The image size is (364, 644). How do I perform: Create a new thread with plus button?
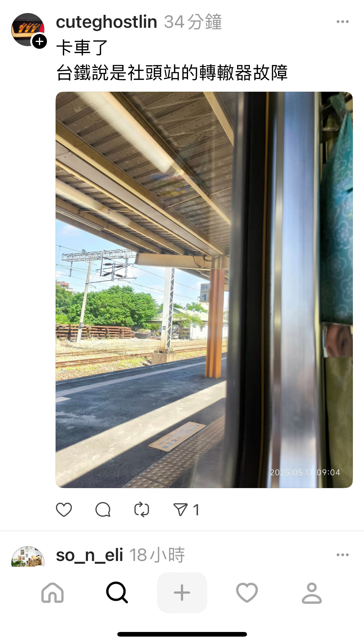click(x=182, y=592)
